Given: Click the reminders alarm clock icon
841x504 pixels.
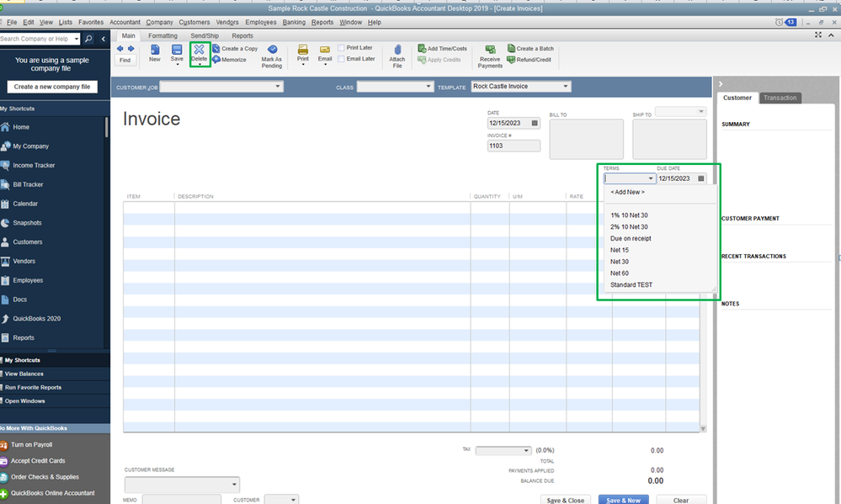Looking at the screenshot, I should 779,22.
